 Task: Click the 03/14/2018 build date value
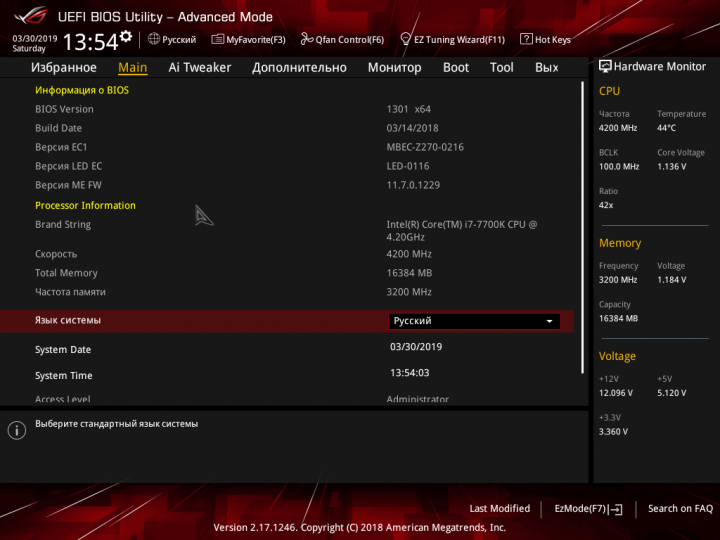coord(412,128)
